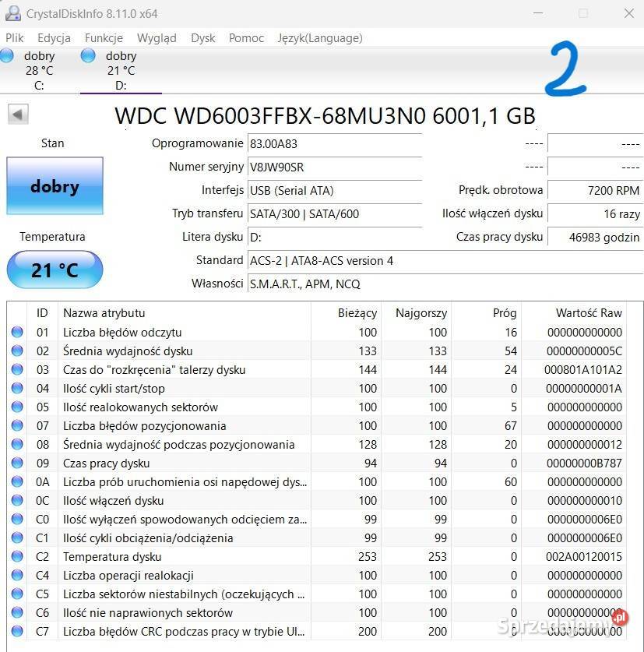Click status orb of attribute 0C row

pos(17,500)
